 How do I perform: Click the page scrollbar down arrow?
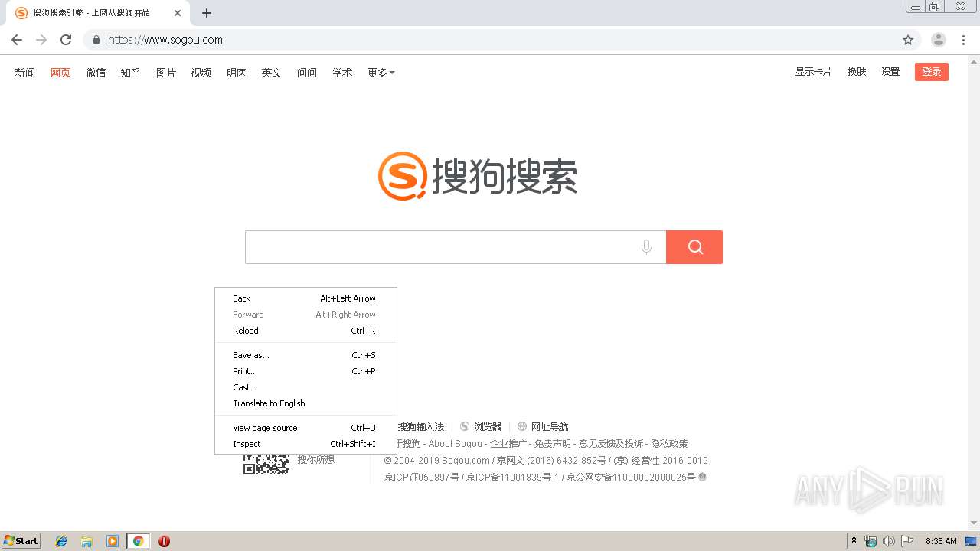click(x=974, y=523)
